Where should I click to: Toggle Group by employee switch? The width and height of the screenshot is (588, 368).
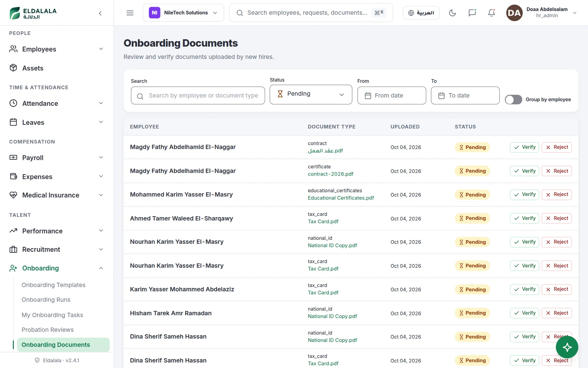(513, 99)
